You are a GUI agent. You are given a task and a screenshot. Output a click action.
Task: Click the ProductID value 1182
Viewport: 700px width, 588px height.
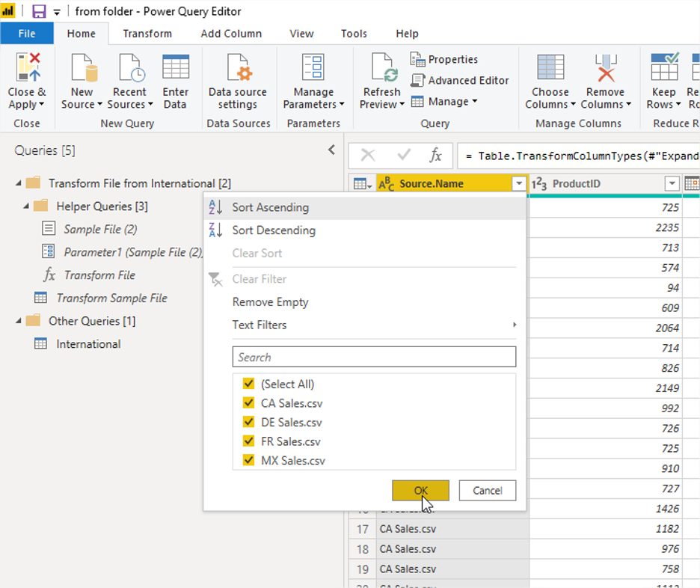tap(667, 529)
